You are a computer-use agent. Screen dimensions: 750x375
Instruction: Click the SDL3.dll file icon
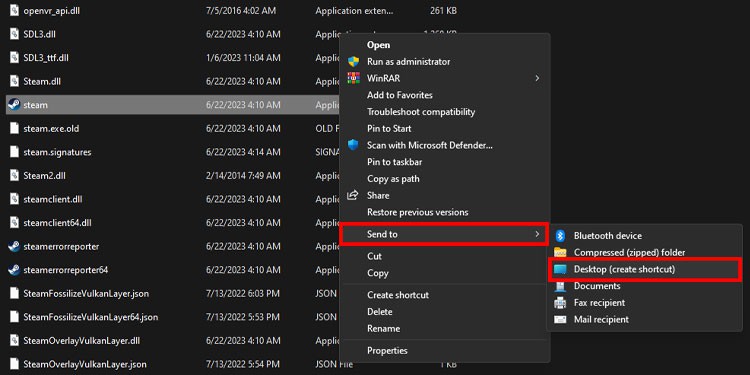click(x=14, y=34)
